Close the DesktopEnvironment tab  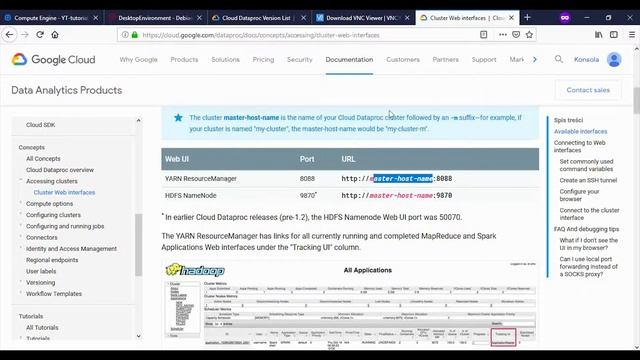click(199, 18)
